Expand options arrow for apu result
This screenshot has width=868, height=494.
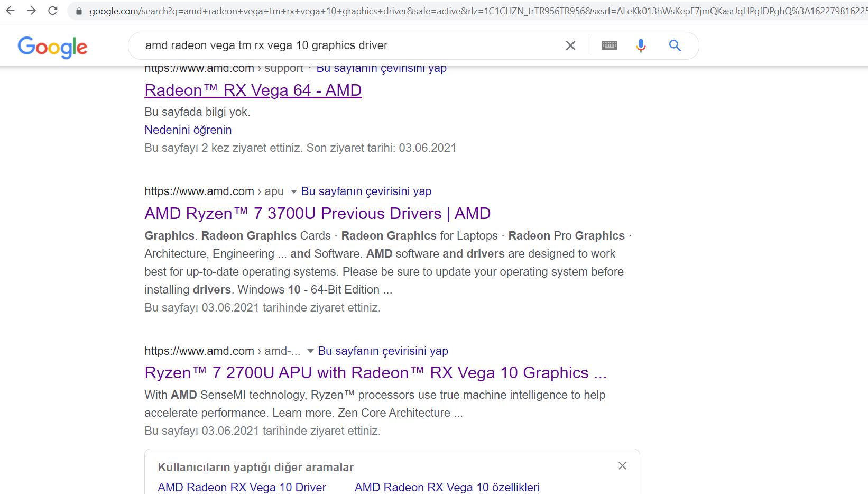pyautogui.click(x=294, y=191)
